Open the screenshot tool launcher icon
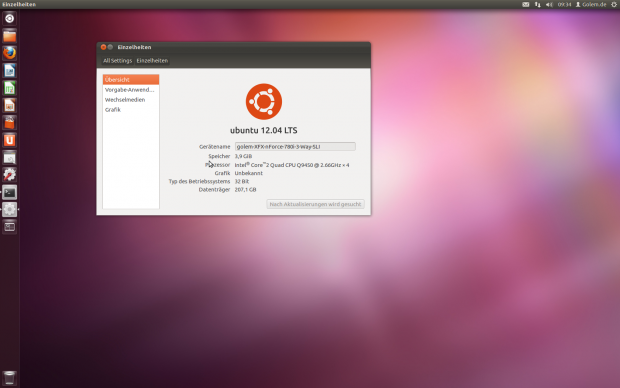This screenshot has height=388, width=620. click(9, 158)
